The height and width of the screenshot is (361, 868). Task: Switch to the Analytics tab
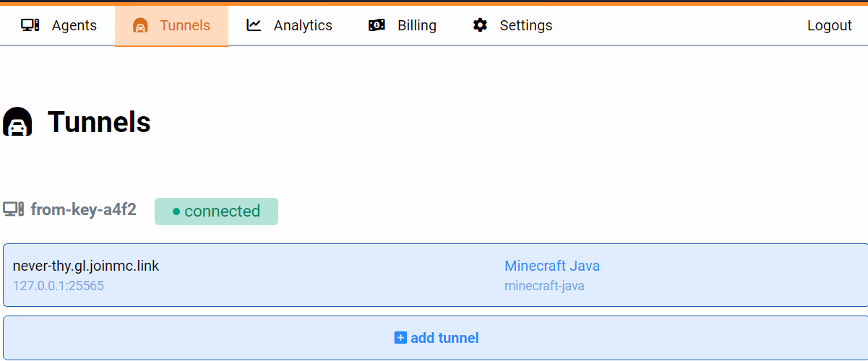point(303,25)
